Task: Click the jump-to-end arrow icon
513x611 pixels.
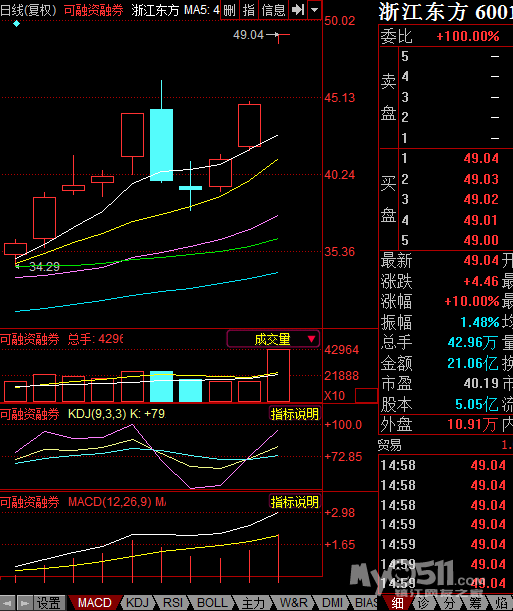Action: pos(298,10)
